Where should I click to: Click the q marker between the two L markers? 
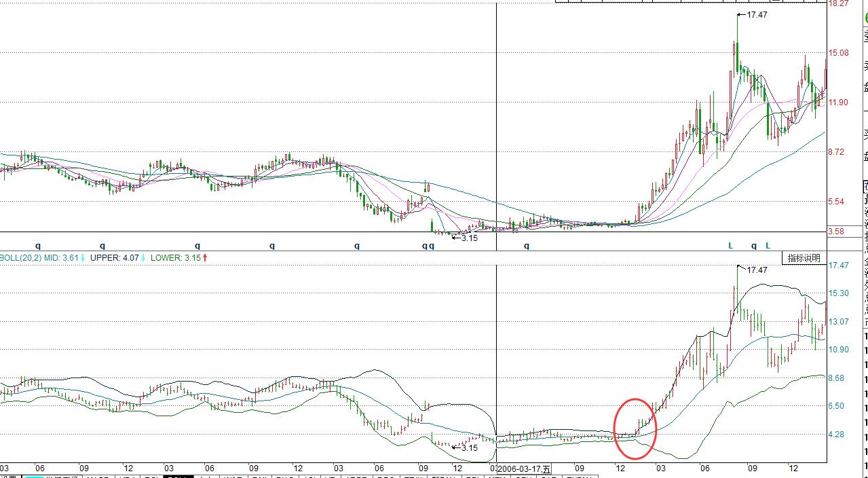coord(753,246)
